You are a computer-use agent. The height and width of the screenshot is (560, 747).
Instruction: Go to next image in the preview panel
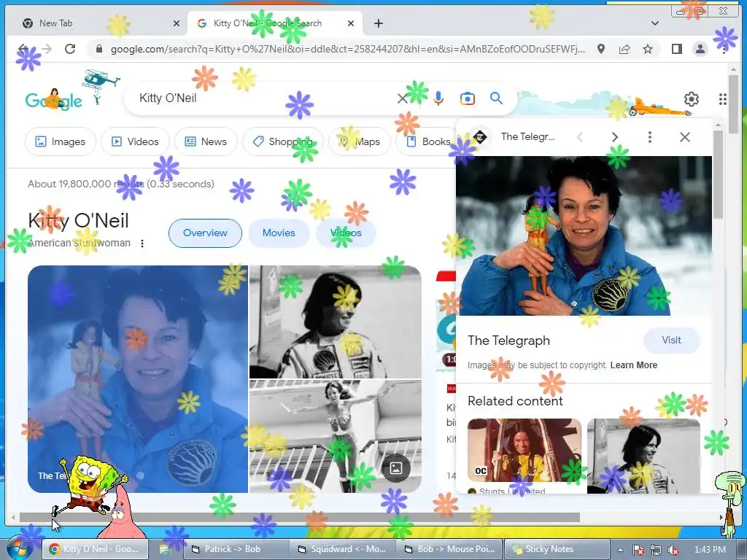pos(614,137)
